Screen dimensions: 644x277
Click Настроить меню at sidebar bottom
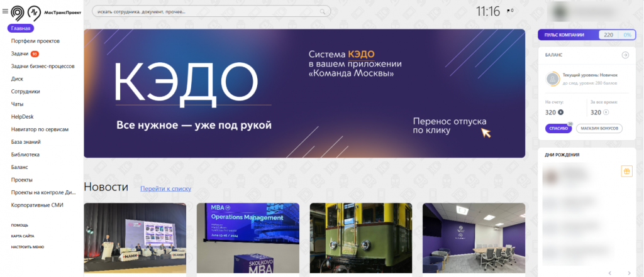(28, 247)
